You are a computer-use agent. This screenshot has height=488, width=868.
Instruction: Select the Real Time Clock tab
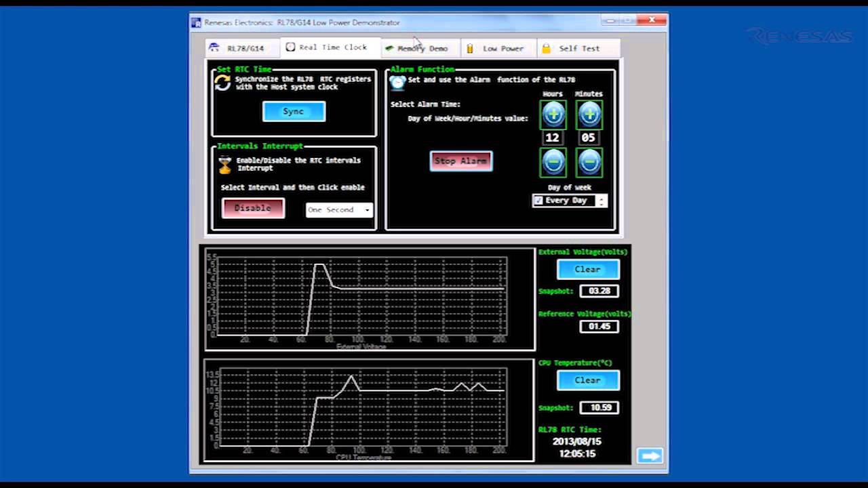point(330,47)
